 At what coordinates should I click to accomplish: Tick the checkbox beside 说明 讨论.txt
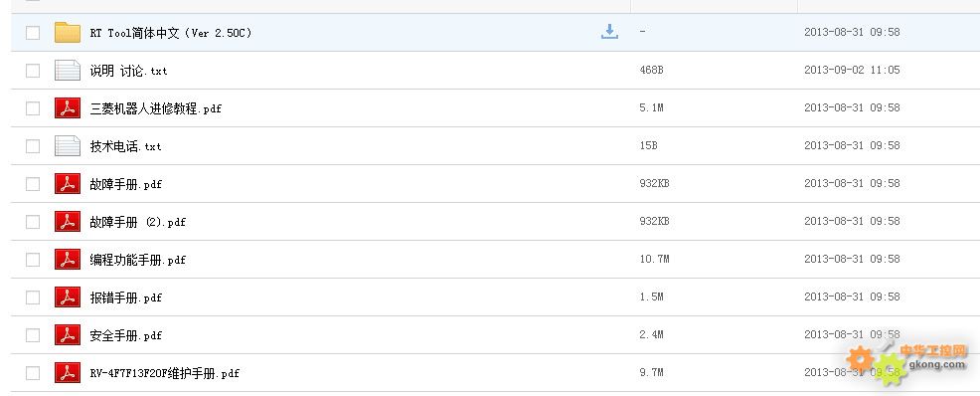(x=33, y=71)
